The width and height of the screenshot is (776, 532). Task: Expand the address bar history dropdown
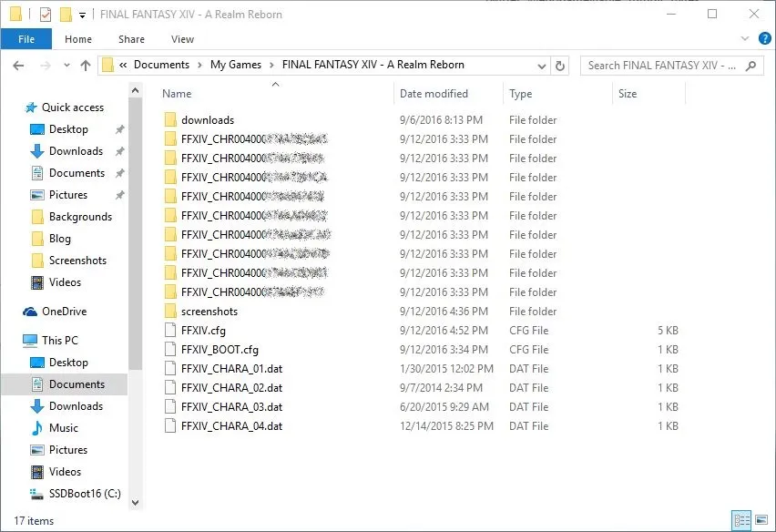point(541,66)
